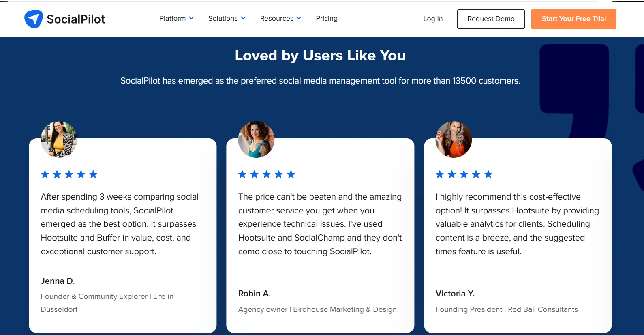Screen dimensions: 644x335
Task: Click Robin A.'s profile photo
Action: click(x=256, y=139)
